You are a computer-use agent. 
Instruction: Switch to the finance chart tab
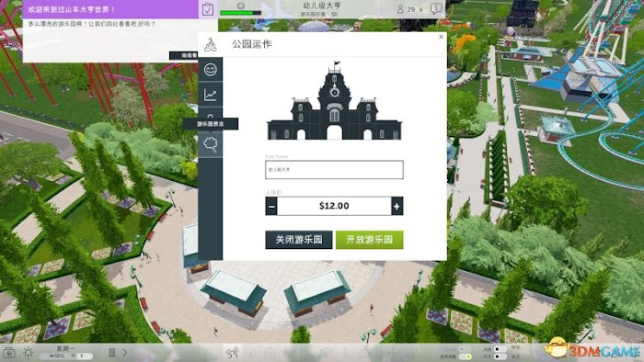[x=211, y=95]
